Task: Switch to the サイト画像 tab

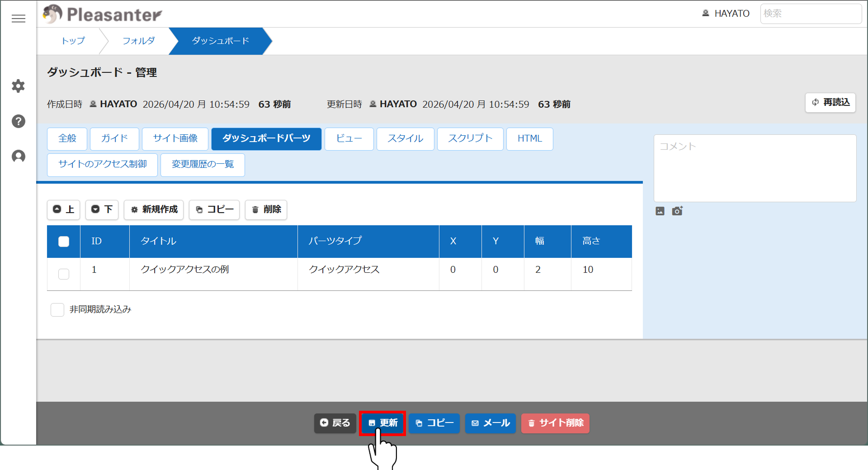Action: coord(175,138)
